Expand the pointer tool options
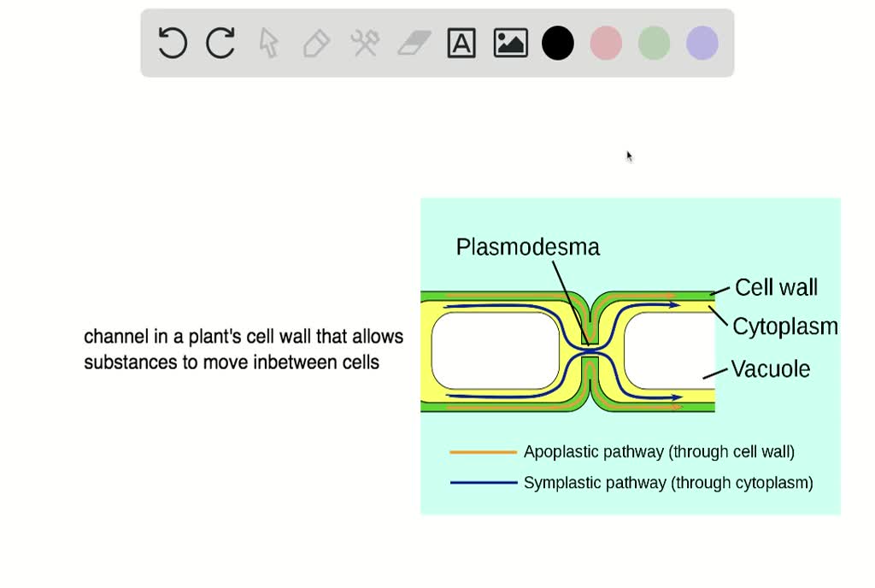This screenshot has width=875, height=588. point(267,43)
